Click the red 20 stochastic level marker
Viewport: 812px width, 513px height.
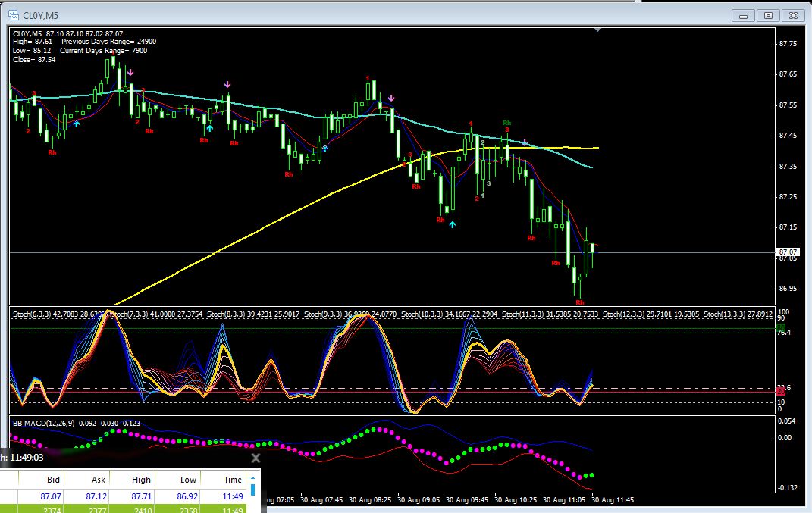point(782,391)
